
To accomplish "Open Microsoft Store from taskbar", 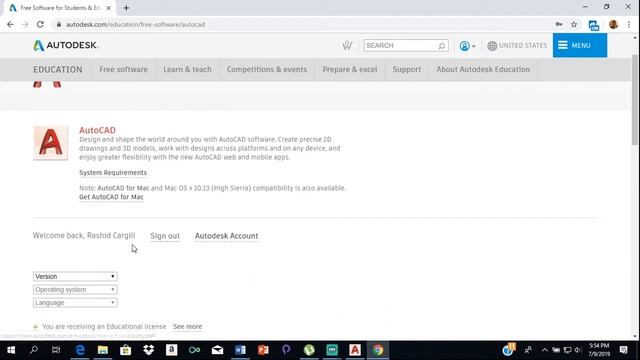I will pos(125,350).
